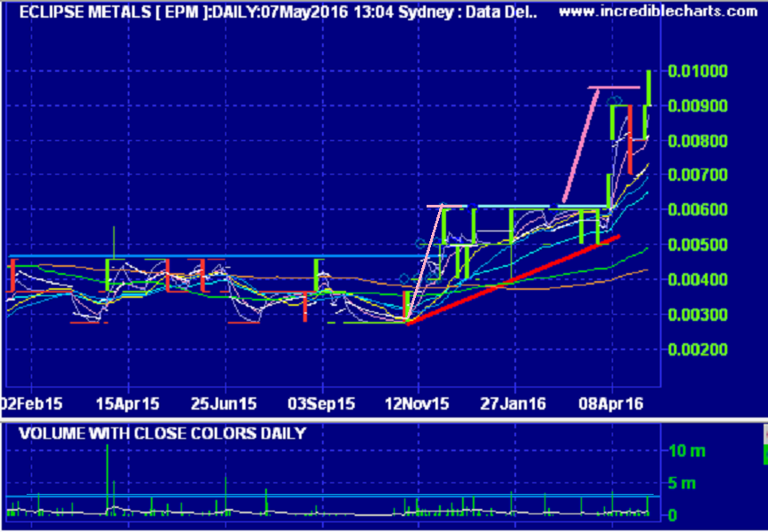
Task: Click the www.incrediblecharts.com watermark link
Action: point(658,12)
